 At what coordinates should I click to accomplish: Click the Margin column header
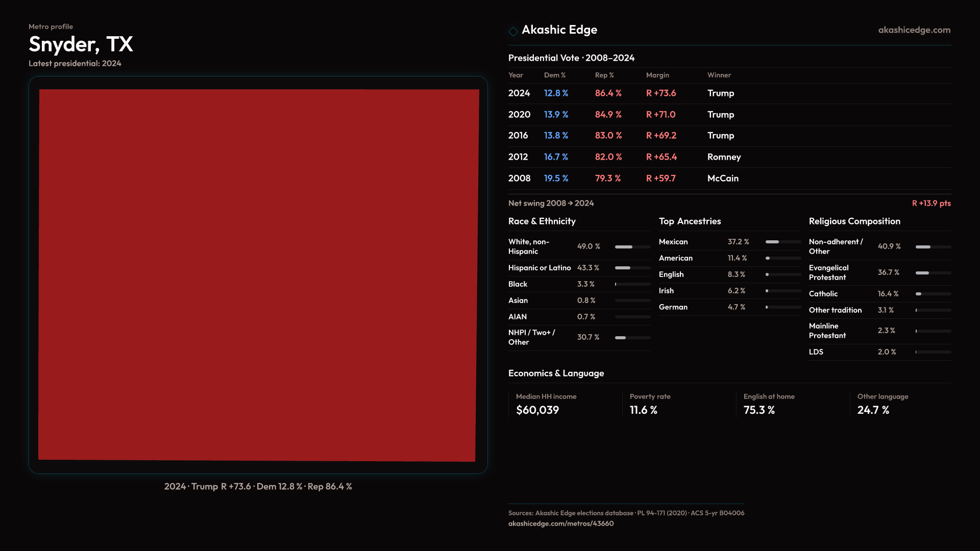657,75
